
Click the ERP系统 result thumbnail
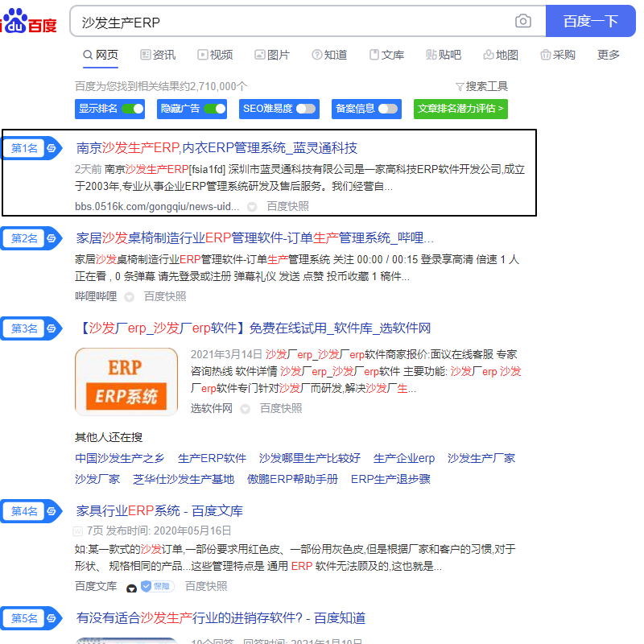[126, 382]
